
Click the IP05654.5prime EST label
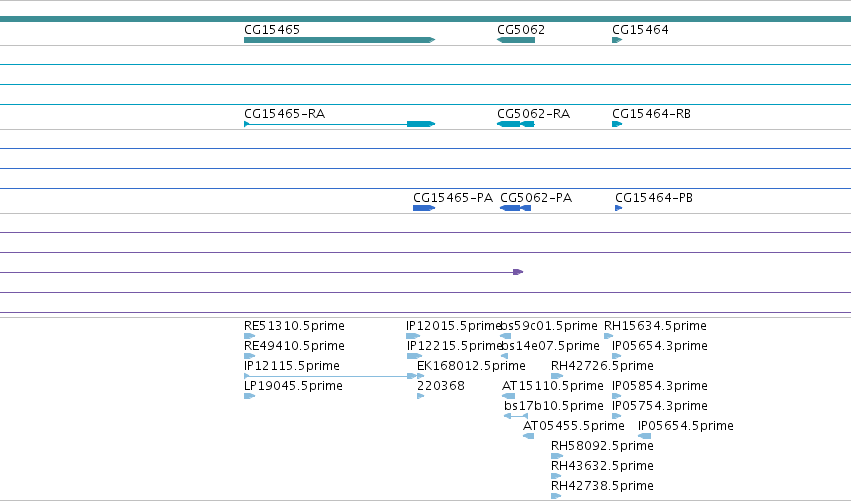[x=685, y=426]
